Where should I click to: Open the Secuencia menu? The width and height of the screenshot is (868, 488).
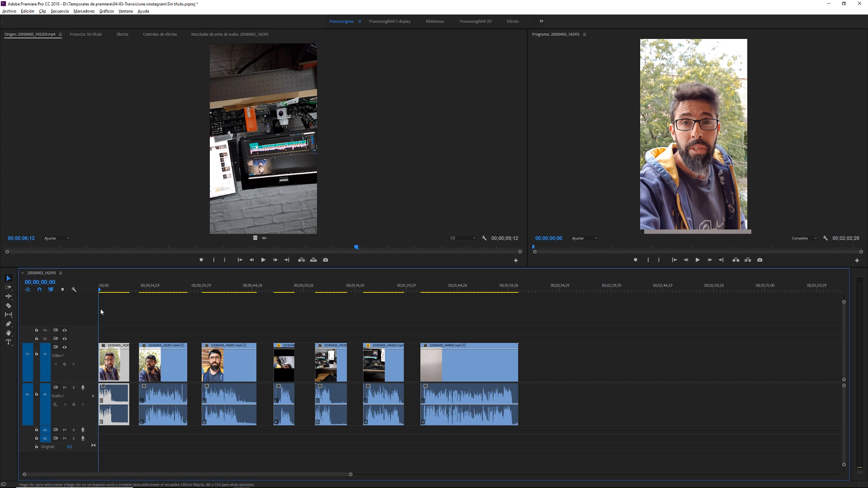tap(60, 11)
